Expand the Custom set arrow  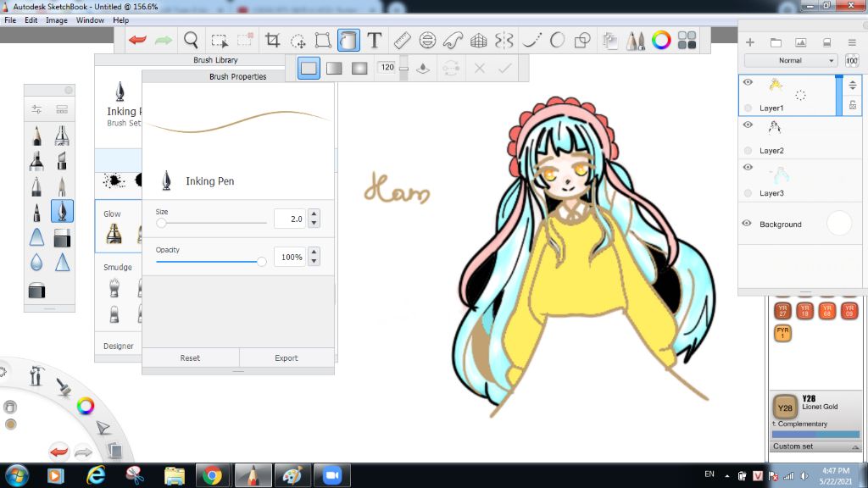click(855, 446)
